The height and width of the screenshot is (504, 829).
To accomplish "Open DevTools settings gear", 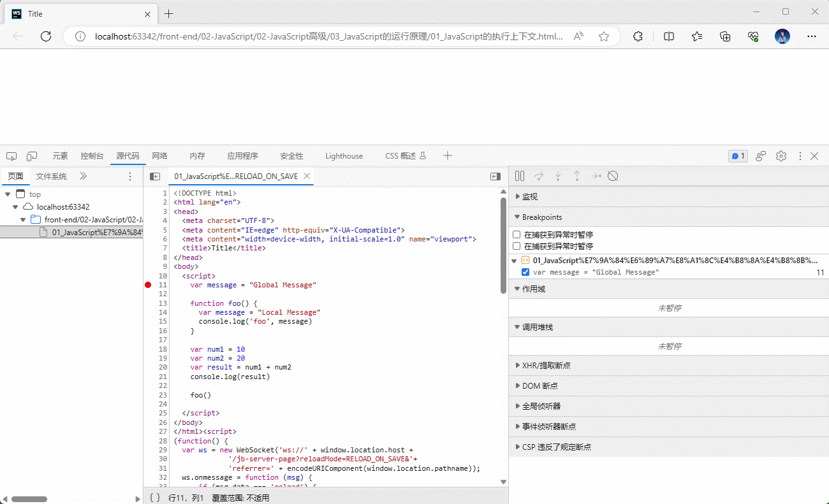I will pyautogui.click(x=781, y=156).
